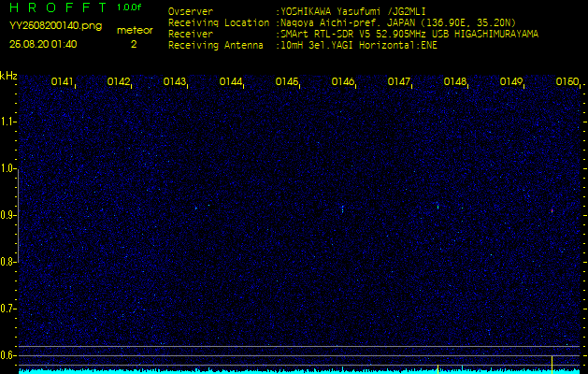Select observer name YOSHIKAWA Yasufumi /JG2MLI

(353, 11)
